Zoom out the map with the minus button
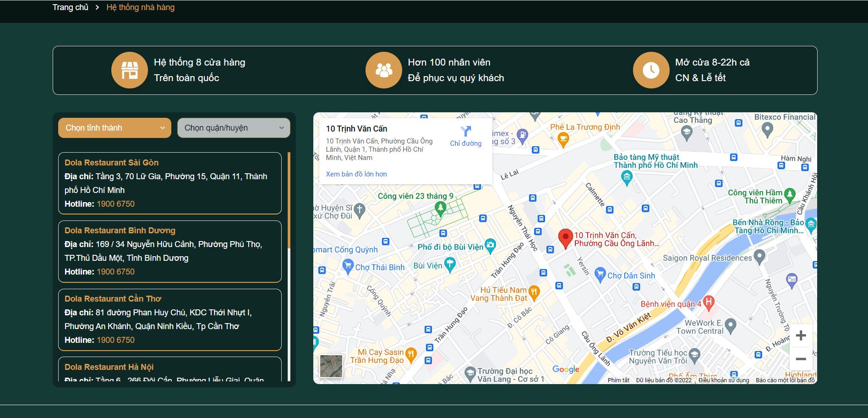868x418 pixels. [801, 359]
